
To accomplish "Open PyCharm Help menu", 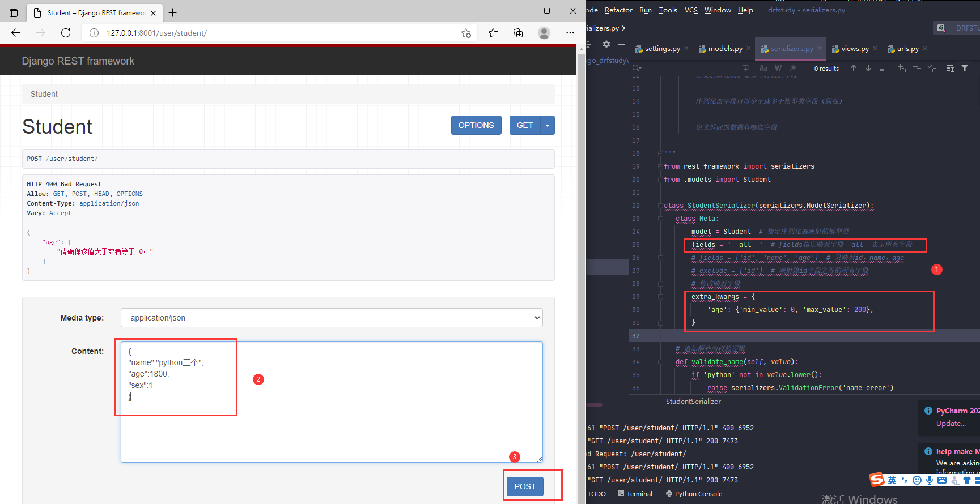I will click(745, 10).
